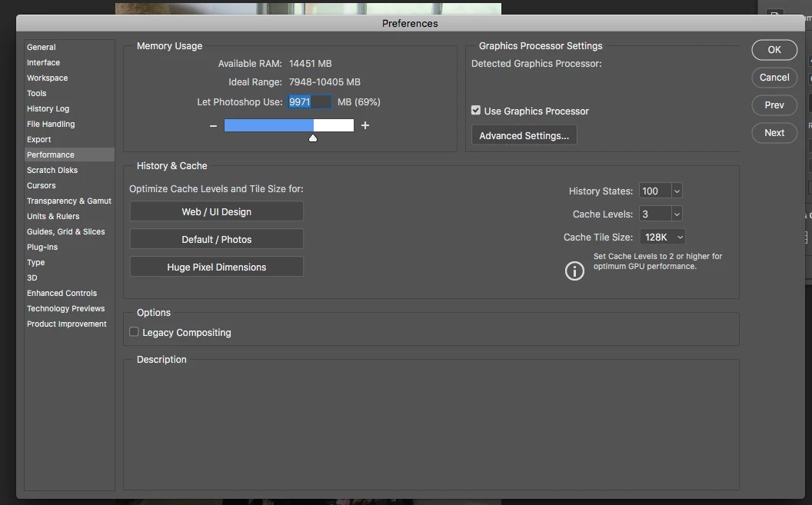Click the cache info icon
The image size is (812, 505).
[x=574, y=271]
